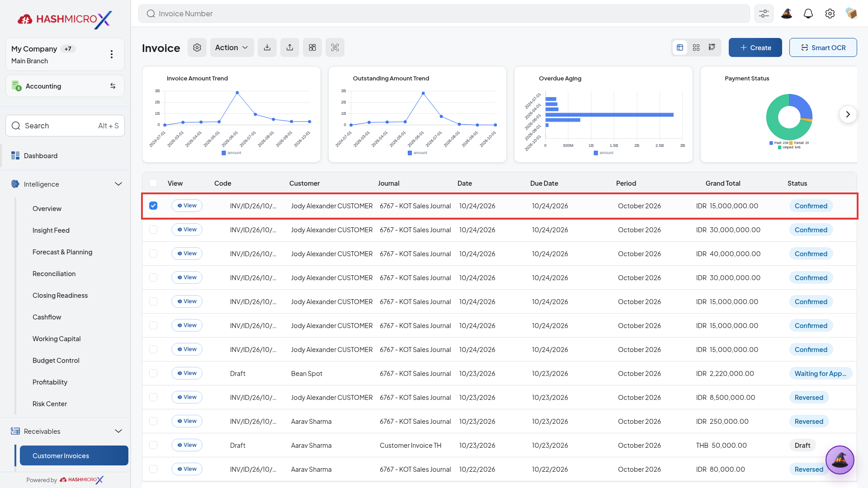Click the user avatar box icon
This screenshot has width=868, height=488.
pyautogui.click(x=851, y=14)
